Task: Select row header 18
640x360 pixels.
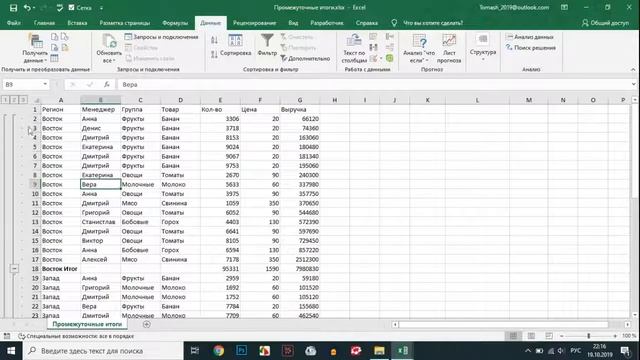Action: [35, 269]
